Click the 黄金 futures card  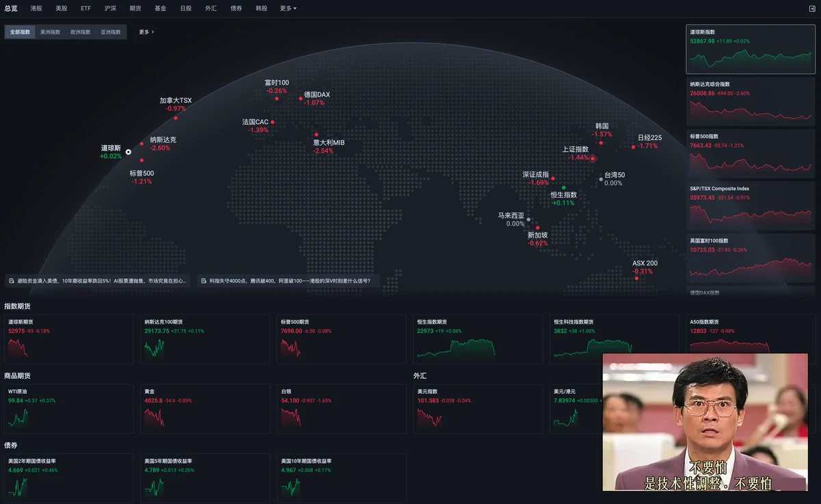pos(205,408)
